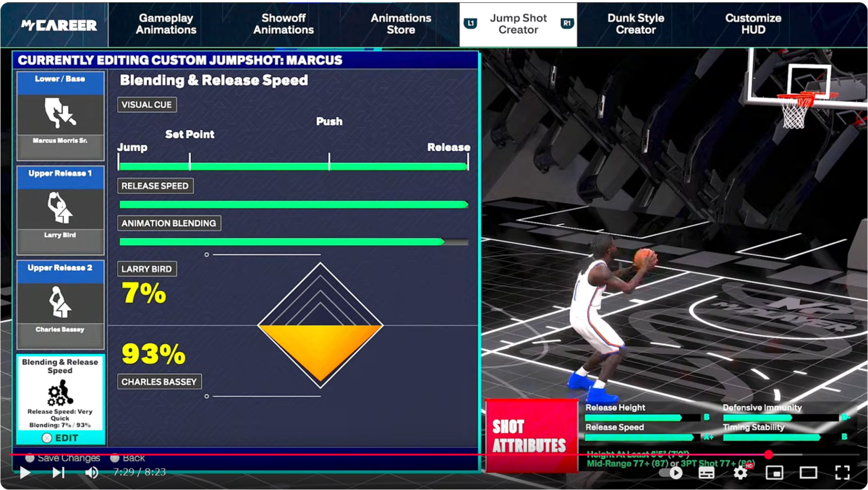Toggle the autoplay switch
This screenshot has width=868, height=490.
(671, 473)
